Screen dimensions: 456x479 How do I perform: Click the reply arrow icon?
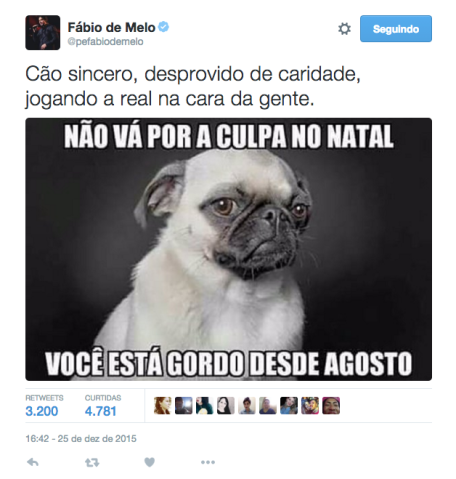click(x=33, y=462)
